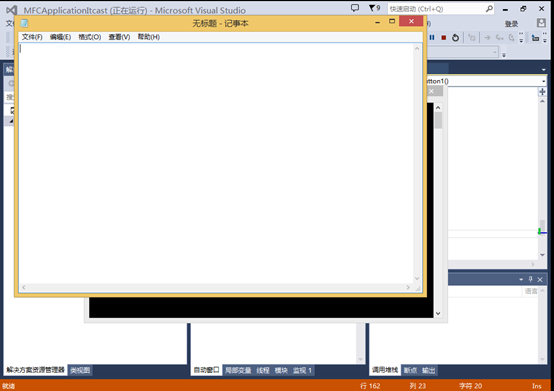Toggle auto-hide pin on call stack panel
554x391 pixels.
click(x=530, y=279)
